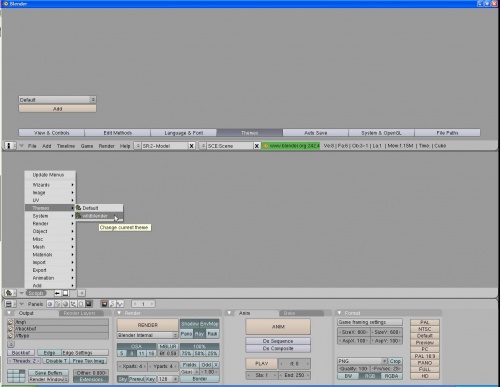The width and height of the screenshot is (500, 387).
Task: Toggle the Edge rendering option
Action: [49, 352]
